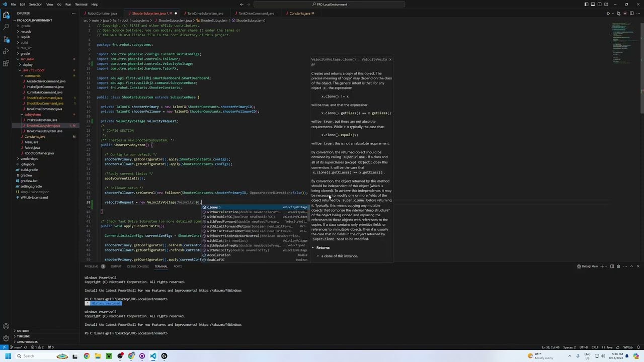Customize layout icon in title bar
The image size is (644, 362).
pos(606,4)
